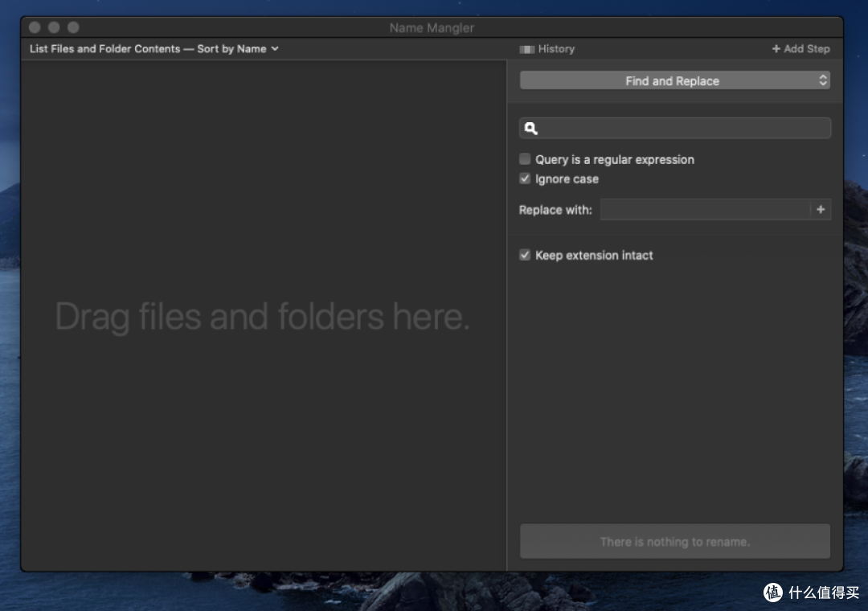Close the Name Mangler window
868x611 pixels.
click(x=35, y=27)
